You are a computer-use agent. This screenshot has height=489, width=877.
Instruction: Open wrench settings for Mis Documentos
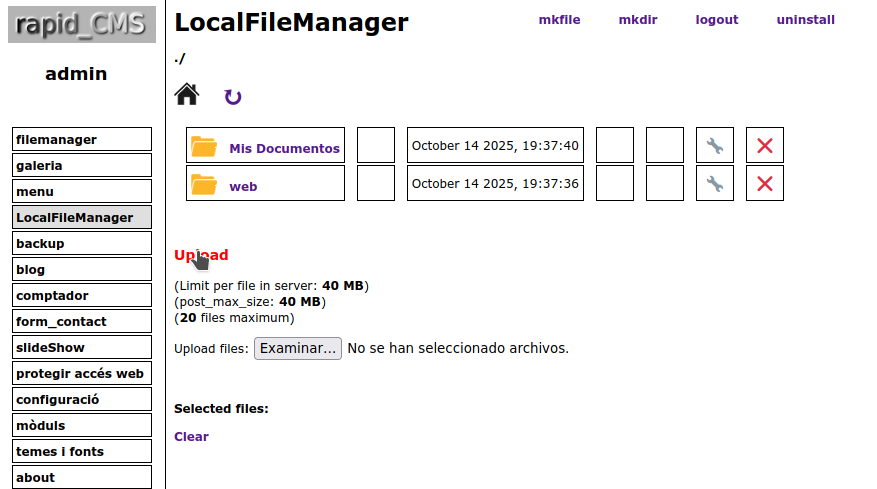click(x=714, y=145)
